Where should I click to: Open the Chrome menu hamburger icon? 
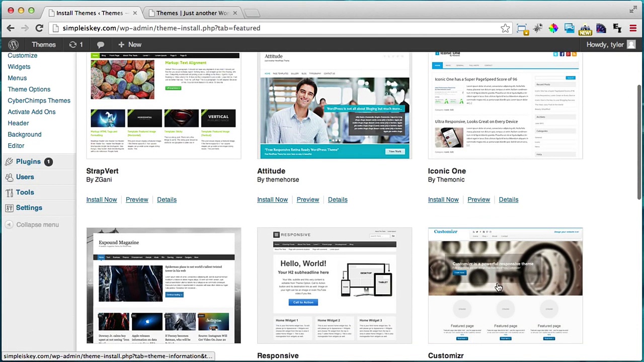pos(633,28)
